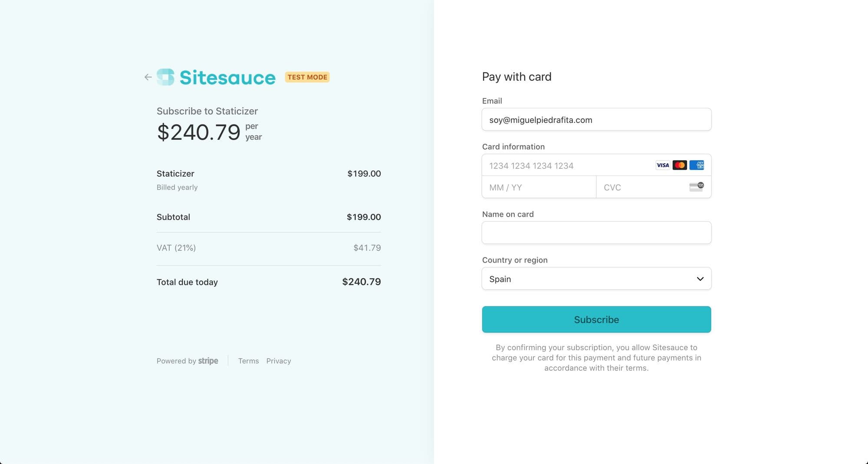The width and height of the screenshot is (868, 464).
Task: Click the chevron arrow beside Spain
Action: pos(700,279)
